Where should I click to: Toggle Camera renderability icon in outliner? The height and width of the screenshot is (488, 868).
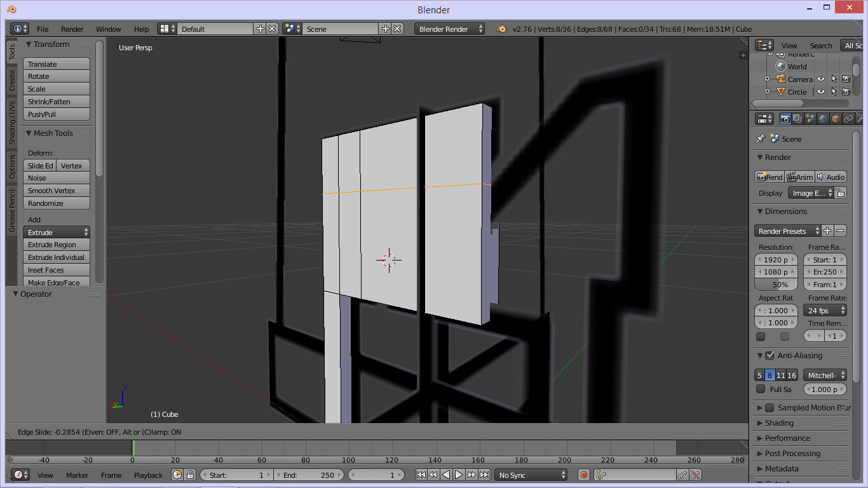click(846, 79)
